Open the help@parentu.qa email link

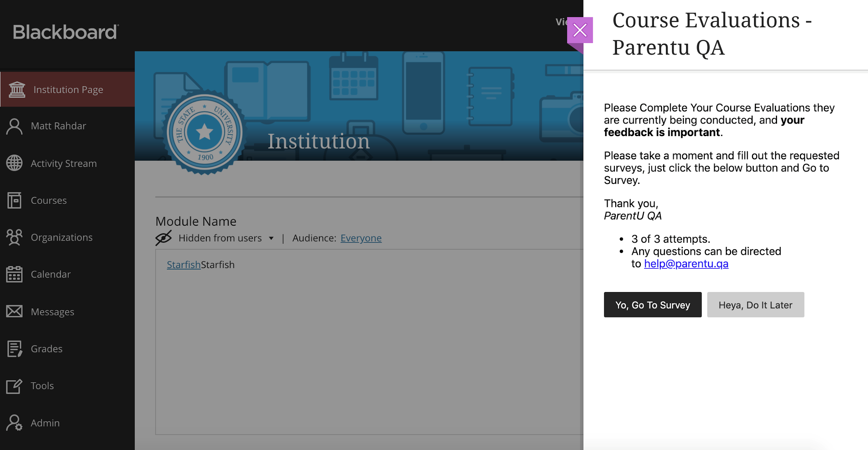[x=686, y=264]
